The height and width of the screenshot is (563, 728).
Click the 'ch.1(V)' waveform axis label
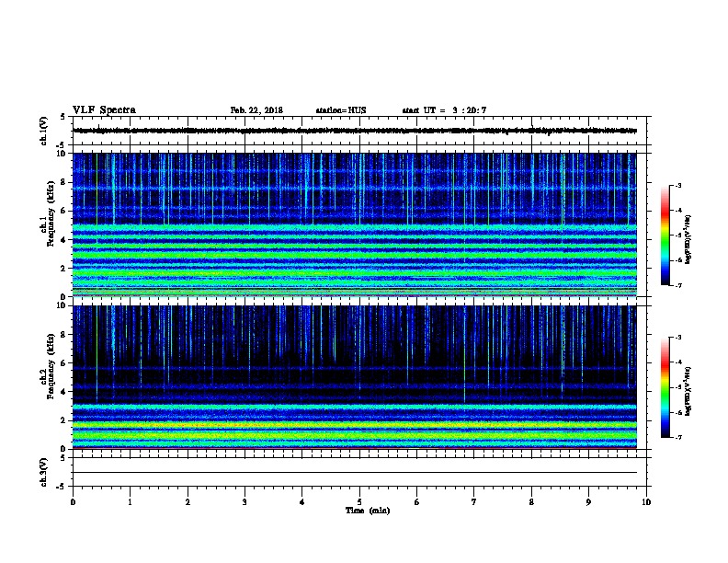[44, 131]
